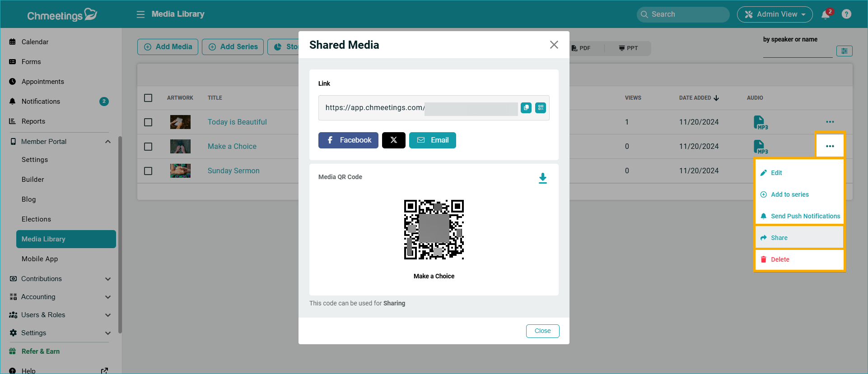The image size is (868, 374).
Task: Open MP3 audio for Make a Choice
Action: pyautogui.click(x=761, y=147)
